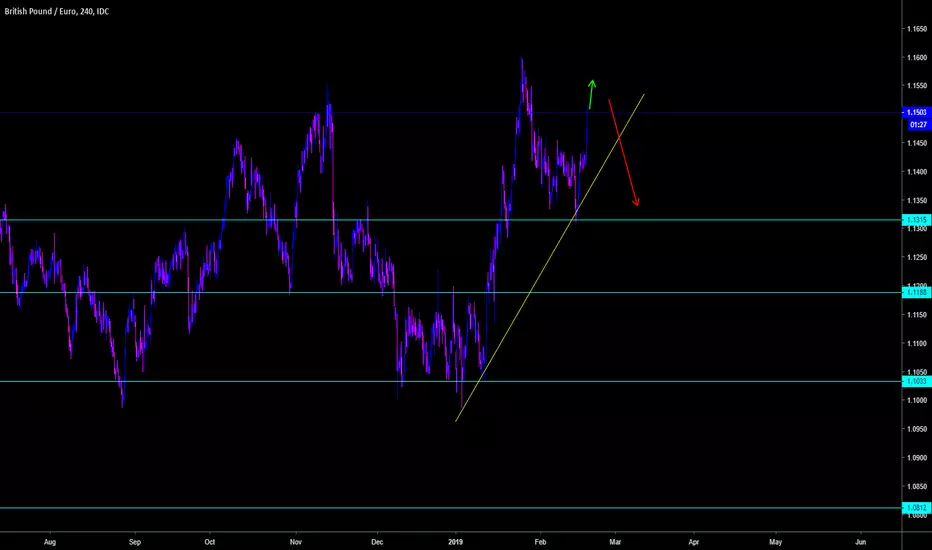
Task: Click 1.1250 on the price axis
Action: 917,257
